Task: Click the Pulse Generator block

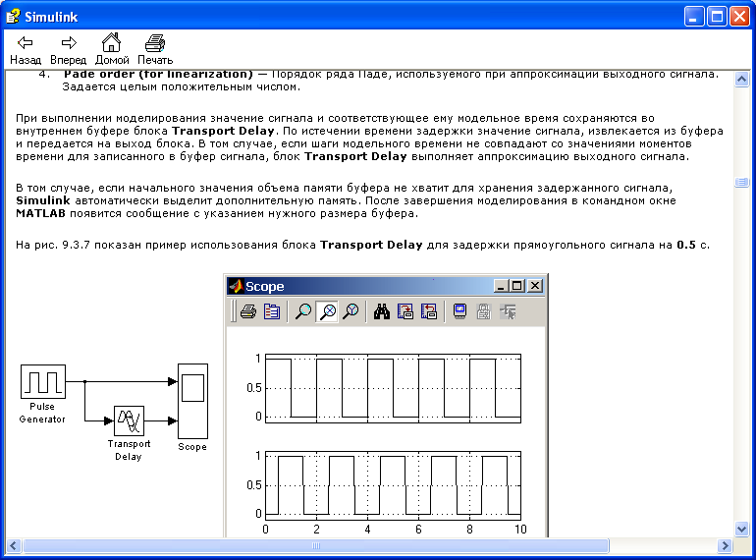Action: tap(43, 381)
